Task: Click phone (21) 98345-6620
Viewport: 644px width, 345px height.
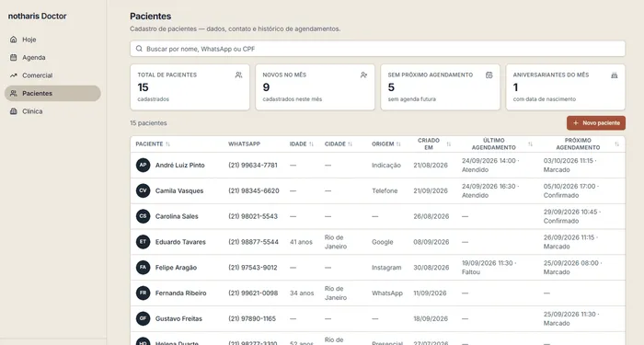Action: (254, 190)
